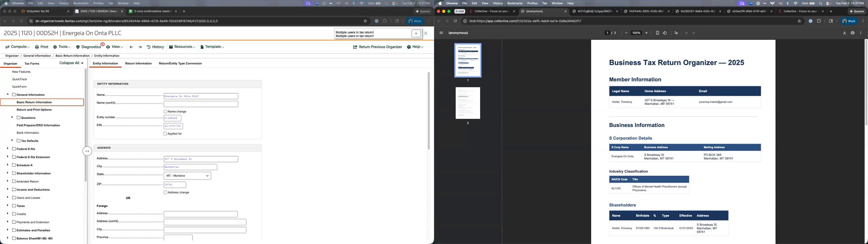Check the Address change checkbox
The height and width of the screenshot is (244, 868).
click(165, 192)
